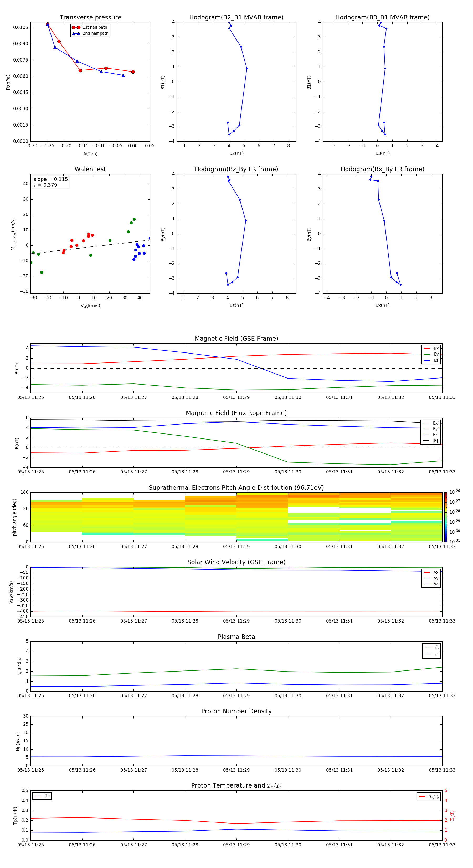The image size is (473, 868).
Task: Click '|B|' in flux rope legend
Action: 431,441
